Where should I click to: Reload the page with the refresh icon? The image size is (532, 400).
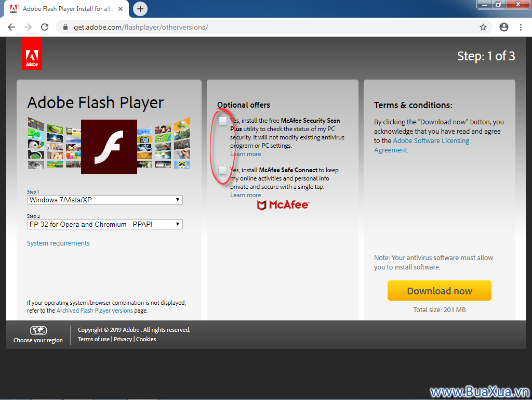tap(45, 27)
